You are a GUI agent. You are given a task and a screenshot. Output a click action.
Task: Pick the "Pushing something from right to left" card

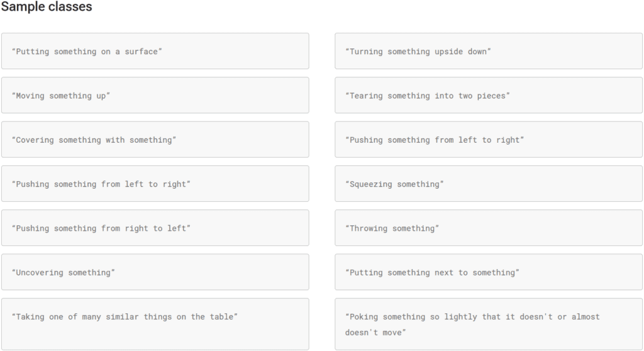(155, 228)
